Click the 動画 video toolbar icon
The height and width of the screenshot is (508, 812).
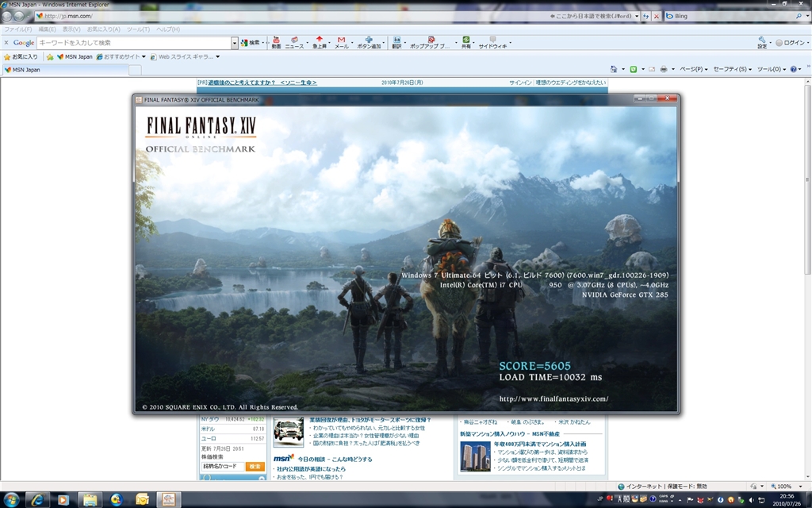[276, 43]
